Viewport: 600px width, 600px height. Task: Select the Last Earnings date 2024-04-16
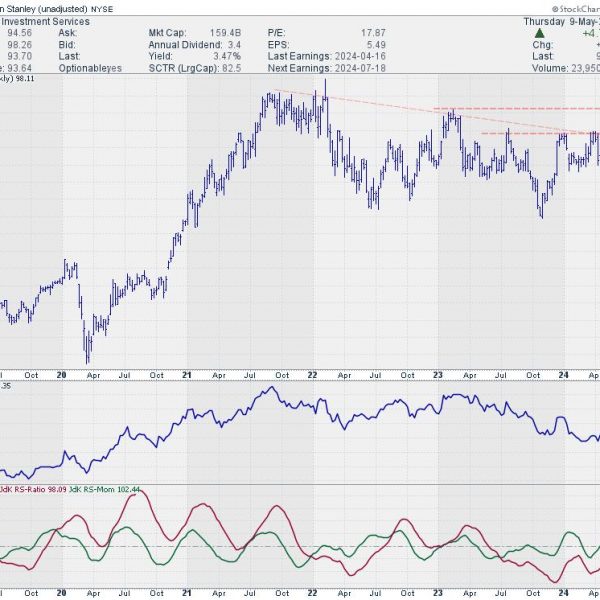pos(360,56)
